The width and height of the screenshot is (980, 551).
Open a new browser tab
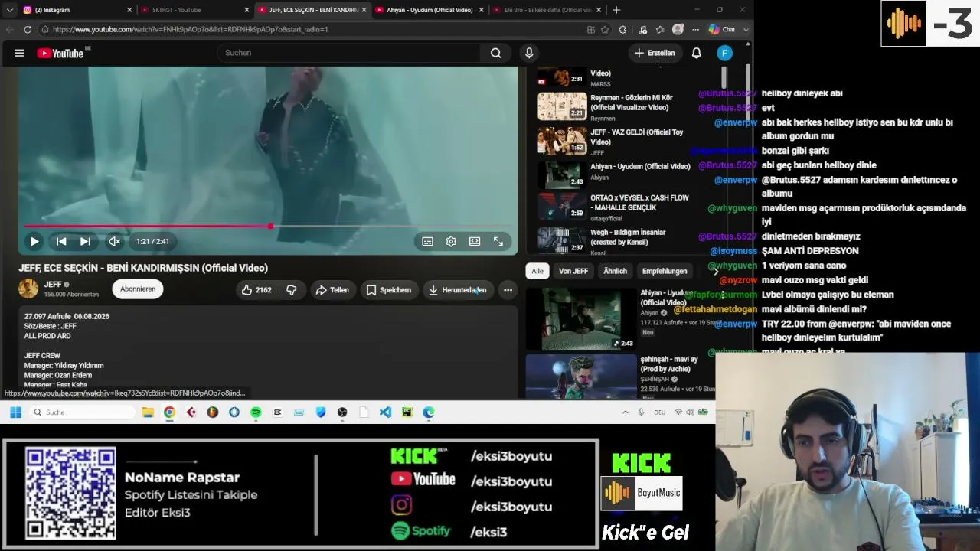616,10
